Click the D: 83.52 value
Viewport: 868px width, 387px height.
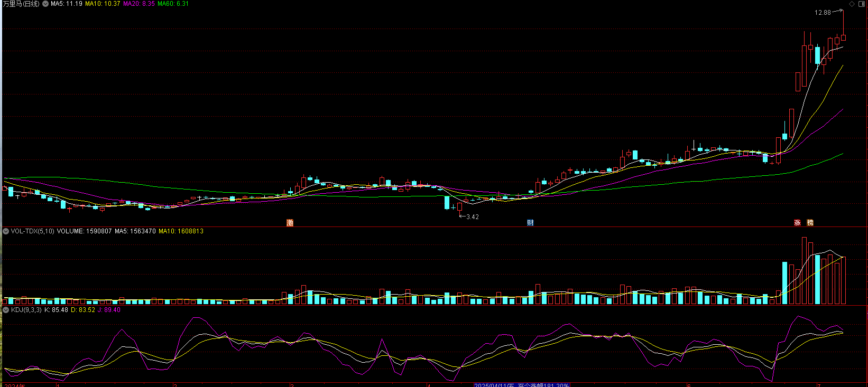pyautogui.click(x=83, y=310)
